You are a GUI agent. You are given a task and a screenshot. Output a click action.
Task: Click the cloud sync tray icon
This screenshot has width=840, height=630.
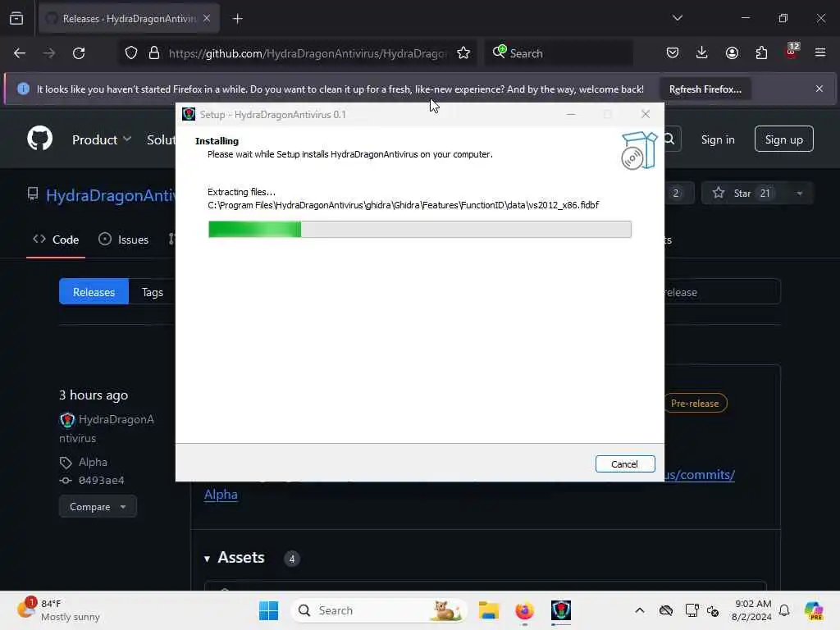[666, 610]
